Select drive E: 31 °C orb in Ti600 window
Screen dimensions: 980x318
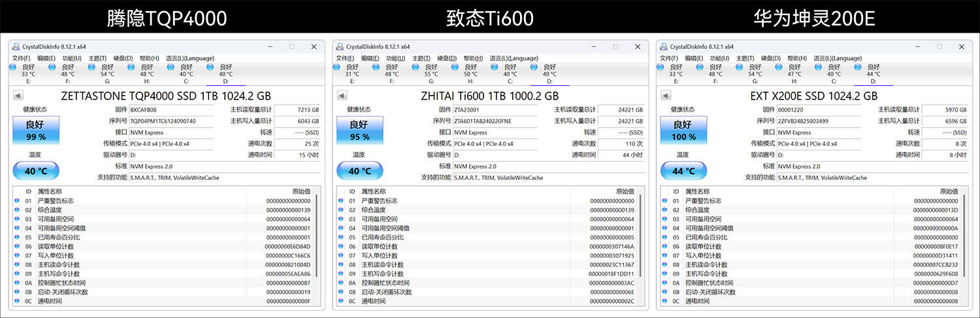tap(337, 67)
